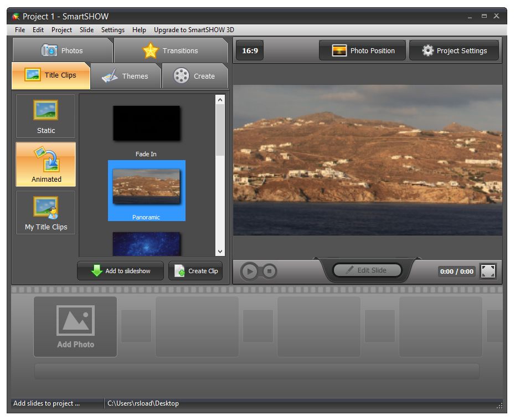This screenshot has height=420, width=515.
Task: Select the Fade In clip thumbnail
Action: click(x=146, y=124)
